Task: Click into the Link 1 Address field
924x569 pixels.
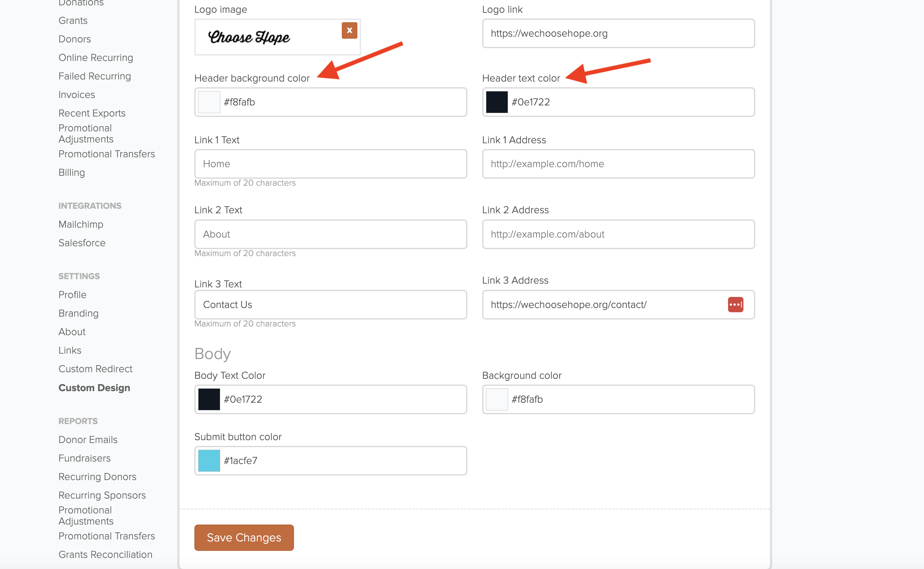Action: coord(618,164)
